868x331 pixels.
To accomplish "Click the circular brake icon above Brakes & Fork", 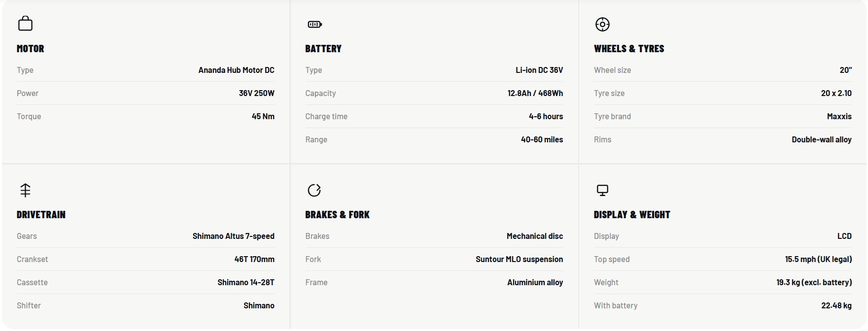I will click(314, 190).
